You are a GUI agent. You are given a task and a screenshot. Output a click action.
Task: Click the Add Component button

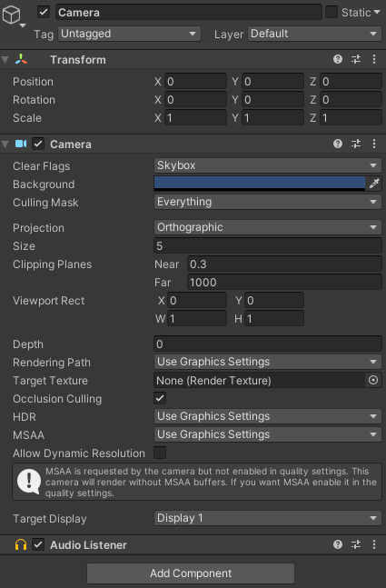point(191,573)
